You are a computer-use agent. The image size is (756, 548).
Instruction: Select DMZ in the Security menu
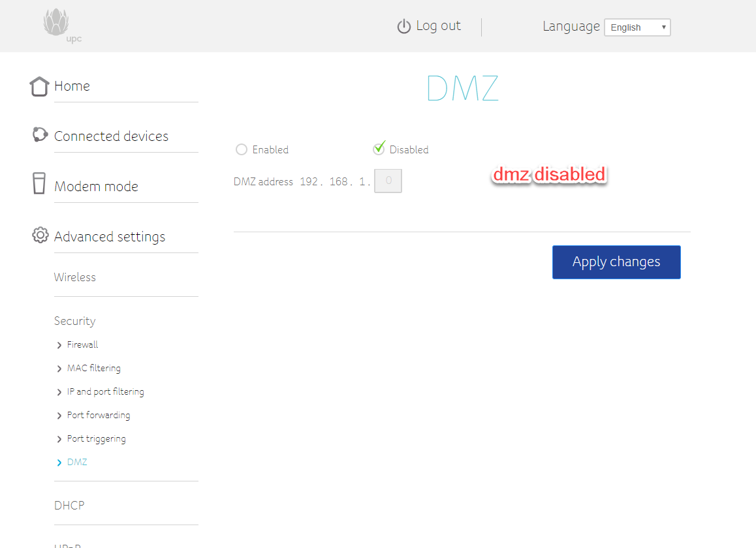click(77, 463)
